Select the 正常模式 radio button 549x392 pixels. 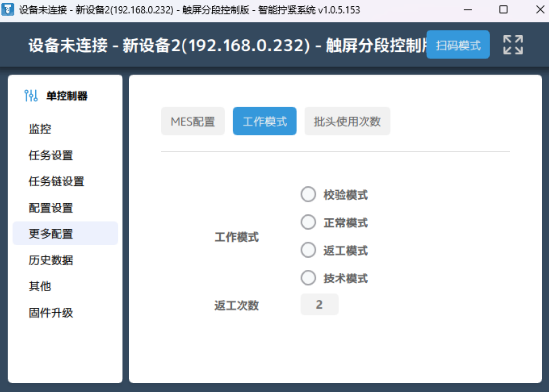tap(308, 222)
